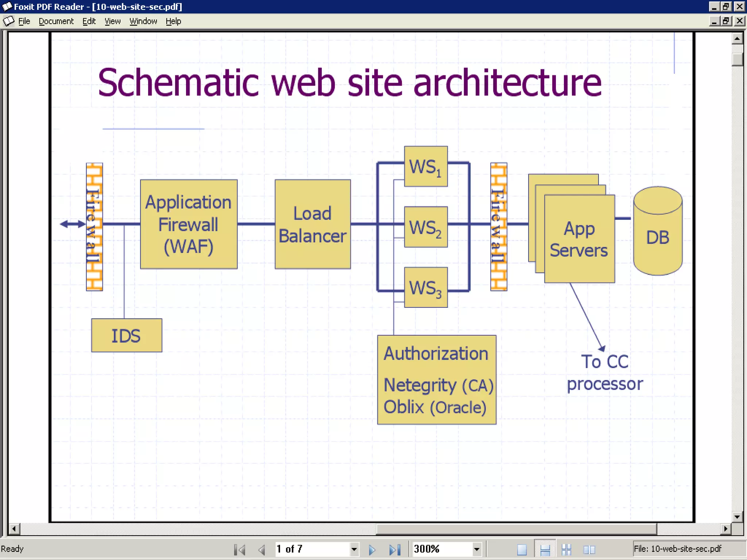Click the WS2 box in the diagram
The image size is (747, 560).
click(426, 227)
